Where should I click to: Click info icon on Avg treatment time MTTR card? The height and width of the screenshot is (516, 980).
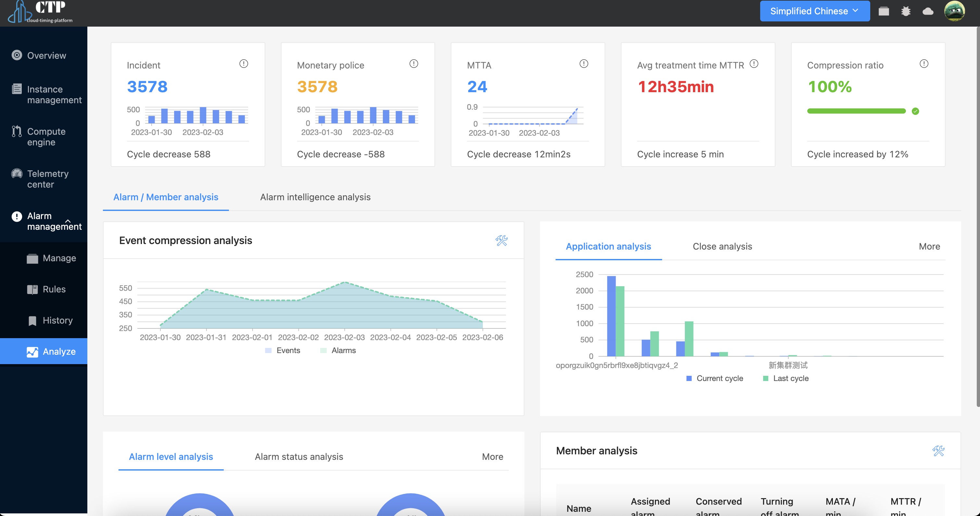[x=754, y=64]
